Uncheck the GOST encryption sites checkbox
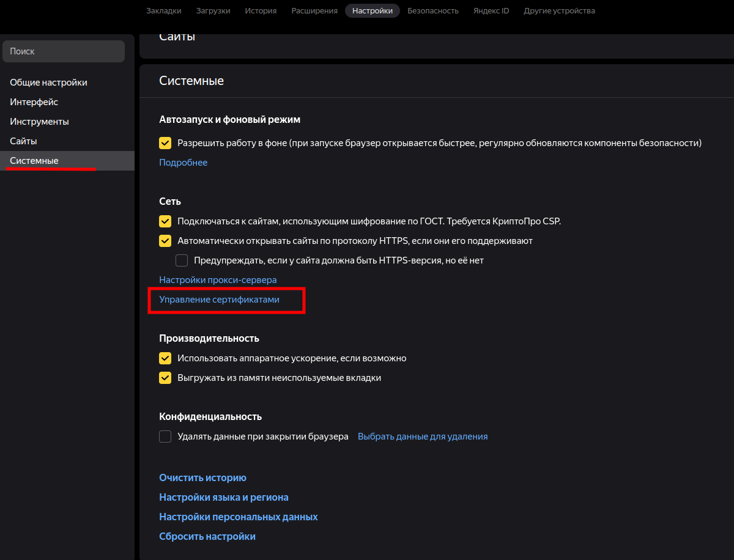The height and width of the screenshot is (560, 734). pos(165,221)
